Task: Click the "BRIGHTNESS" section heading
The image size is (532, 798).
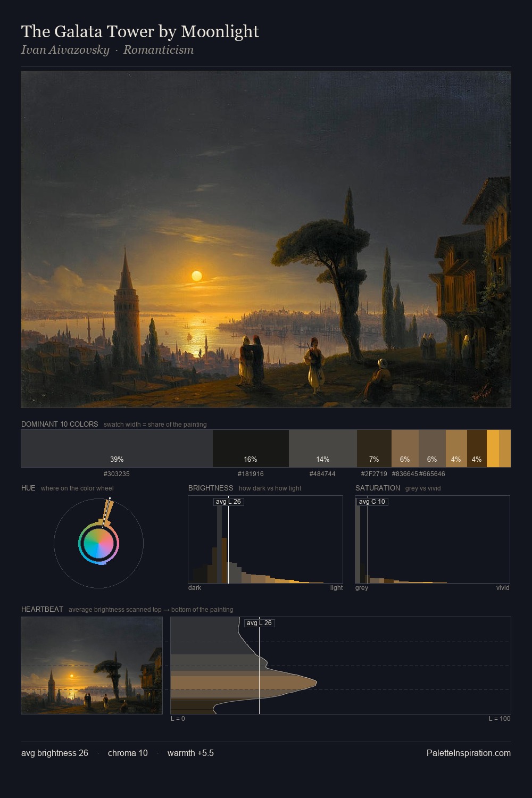Action: click(x=211, y=488)
